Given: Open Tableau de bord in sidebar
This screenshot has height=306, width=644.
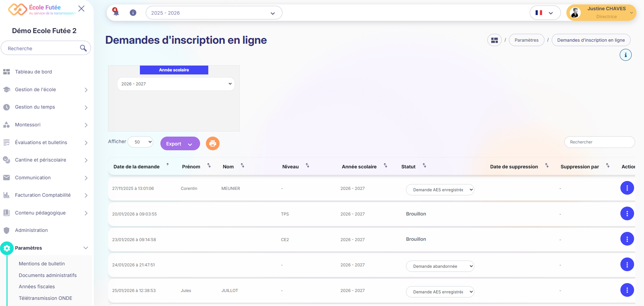Looking at the screenshot, I should (x=34, y=72).
